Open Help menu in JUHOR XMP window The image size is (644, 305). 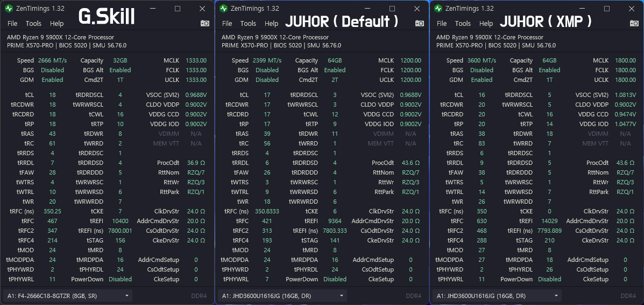pos(486,24)
